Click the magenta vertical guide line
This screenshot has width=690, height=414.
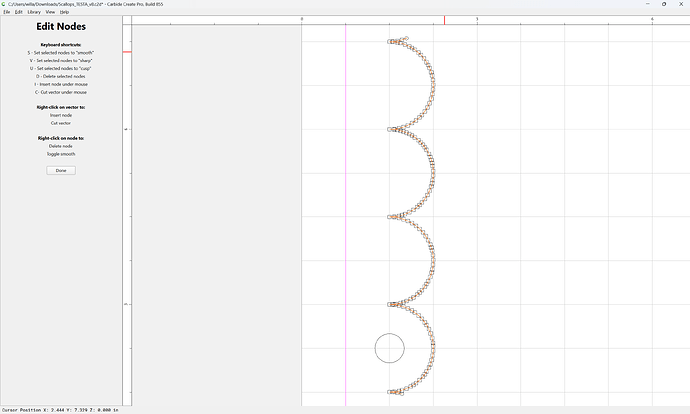[x=345, y=215]
